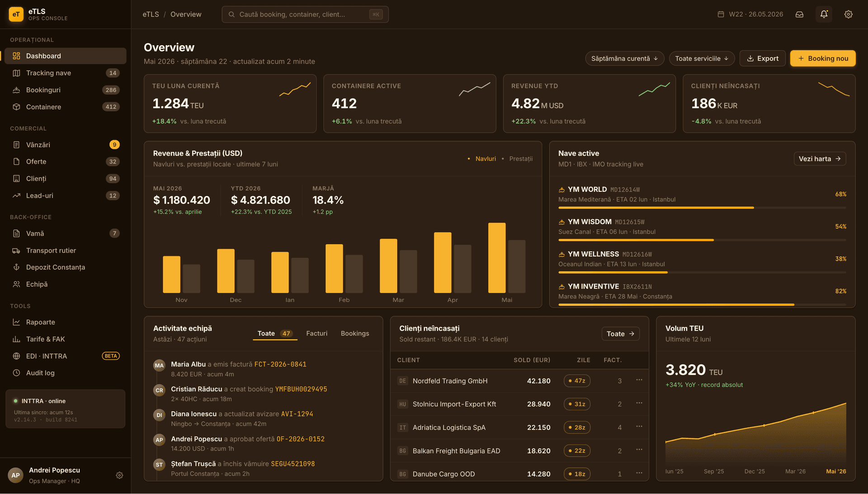Click the inbox tray icon in header
Image resolution: width=868 pixels, height=494 pixels.
pos(799,14)
